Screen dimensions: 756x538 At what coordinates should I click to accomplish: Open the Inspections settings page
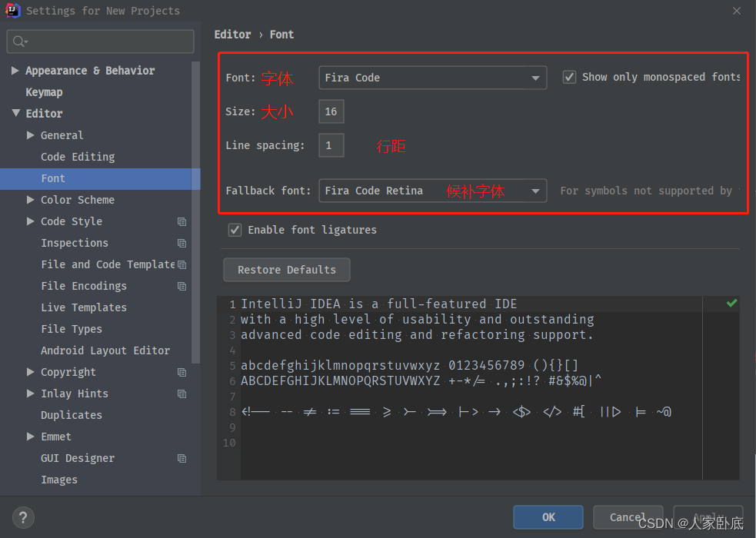point(75,243)
